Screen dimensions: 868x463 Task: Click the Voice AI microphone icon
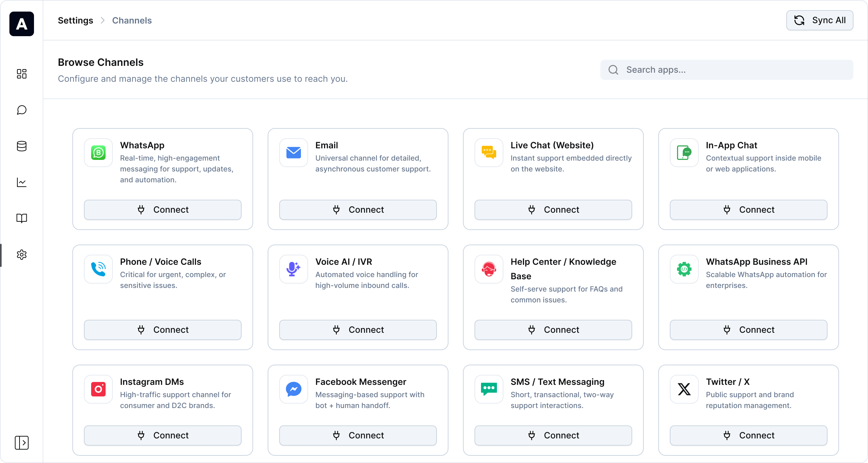pos(293,269)
